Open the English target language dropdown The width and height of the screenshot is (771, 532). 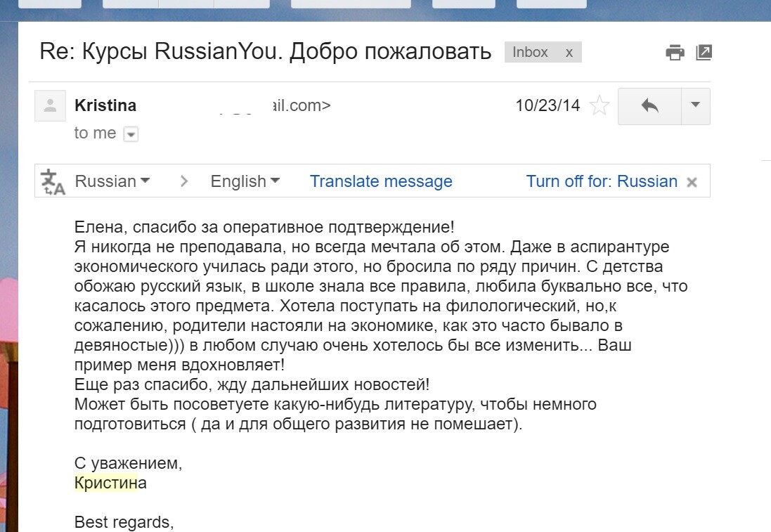pyautogui.click(x=245, y=181)
